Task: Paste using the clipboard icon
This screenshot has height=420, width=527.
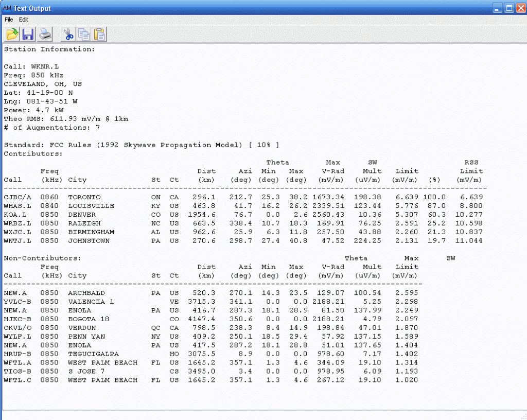Action: 99,34
